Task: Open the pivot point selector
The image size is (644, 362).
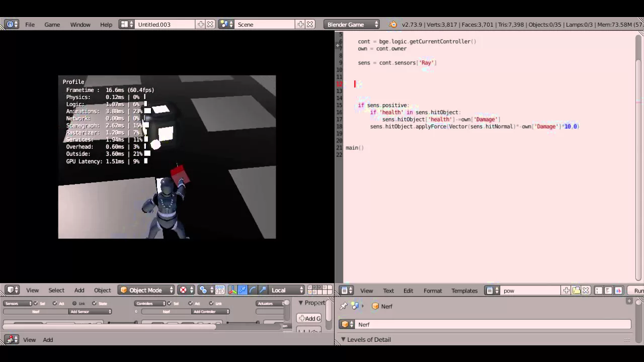Action: coord(206,290)
